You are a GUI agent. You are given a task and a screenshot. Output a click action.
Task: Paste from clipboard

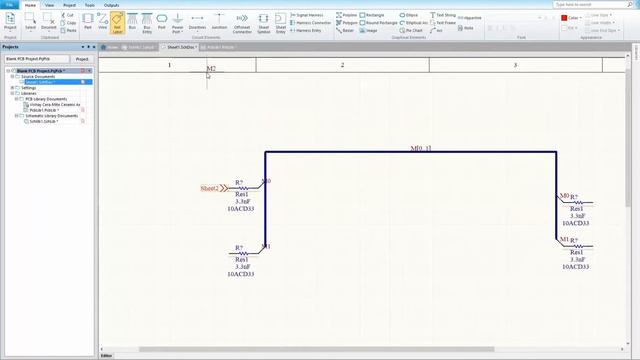(x=69, y=31)
